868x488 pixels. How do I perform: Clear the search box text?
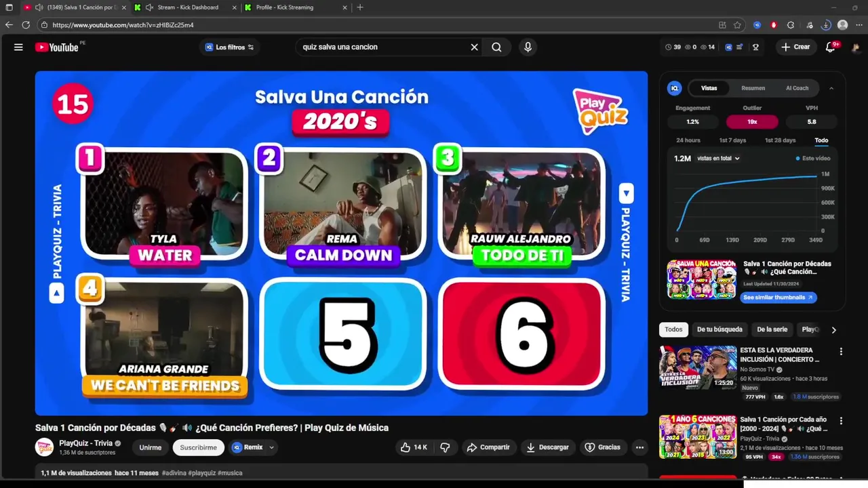click(x=475, y=47)
